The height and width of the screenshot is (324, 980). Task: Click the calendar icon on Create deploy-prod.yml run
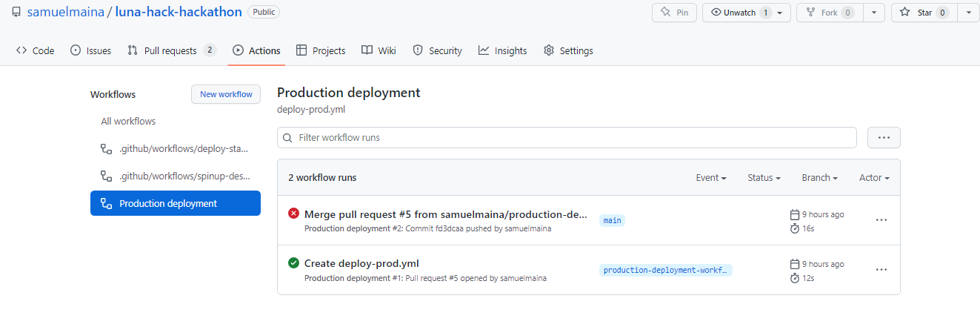click(x=795, y=264)
